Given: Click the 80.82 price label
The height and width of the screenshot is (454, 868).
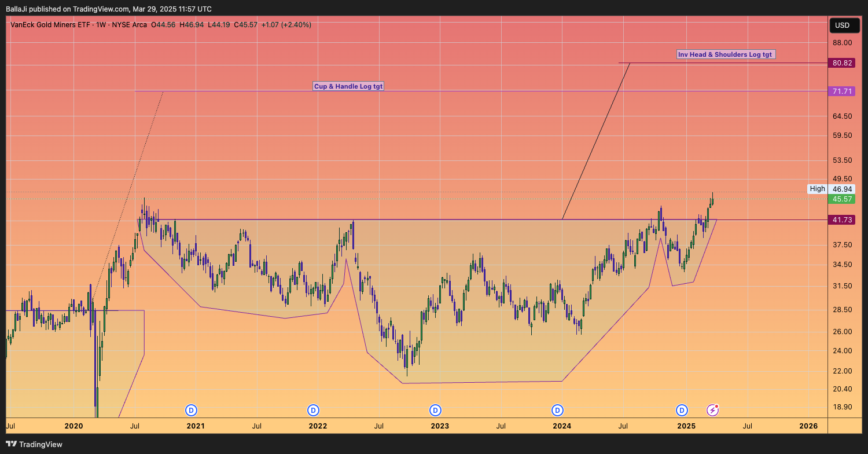Looking at the screenshot, I should [843, 63].
